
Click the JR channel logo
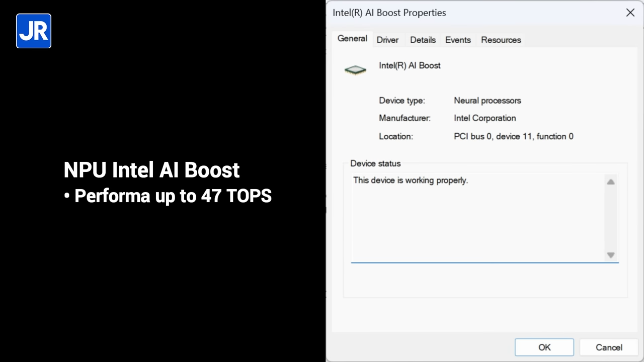click(33, 31)
